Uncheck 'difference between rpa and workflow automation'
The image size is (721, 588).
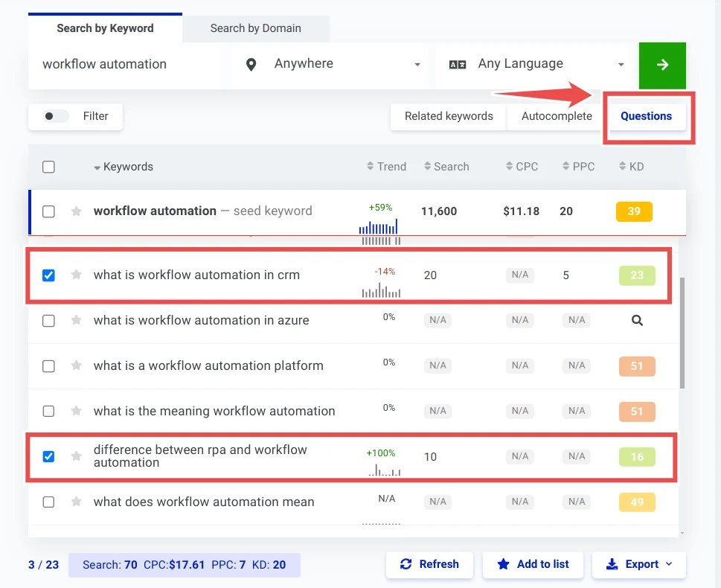(x=49, y=456)
